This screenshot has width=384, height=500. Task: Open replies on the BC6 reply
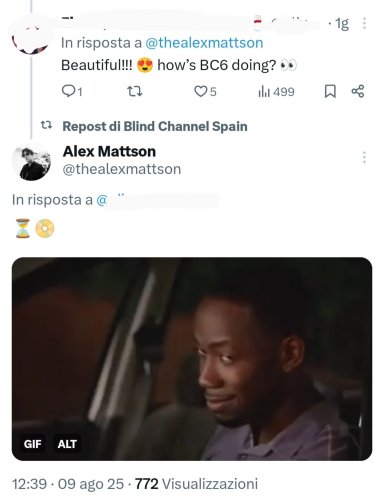click(72, 91)
